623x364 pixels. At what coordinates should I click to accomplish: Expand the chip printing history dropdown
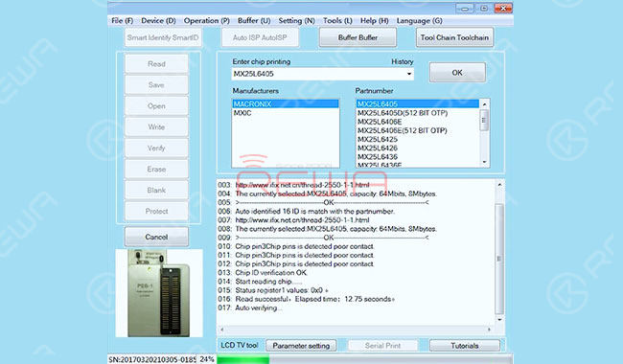[409, 74]
